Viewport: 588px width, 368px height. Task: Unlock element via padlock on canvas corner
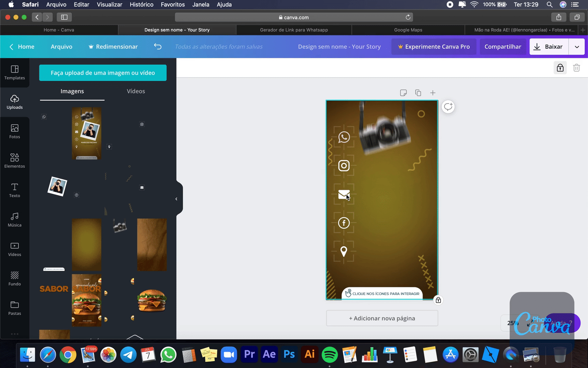[x=438, y=300]
